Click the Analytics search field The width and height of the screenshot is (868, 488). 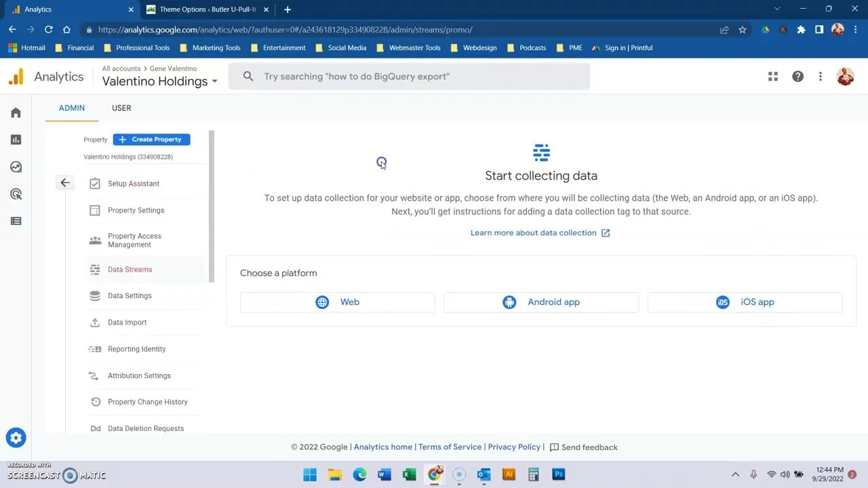point(409,77)
